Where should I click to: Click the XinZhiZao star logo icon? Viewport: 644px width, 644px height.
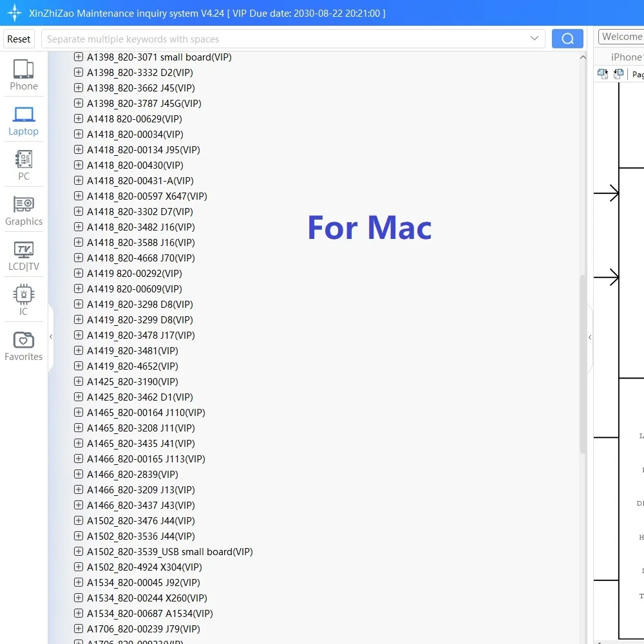14,13
